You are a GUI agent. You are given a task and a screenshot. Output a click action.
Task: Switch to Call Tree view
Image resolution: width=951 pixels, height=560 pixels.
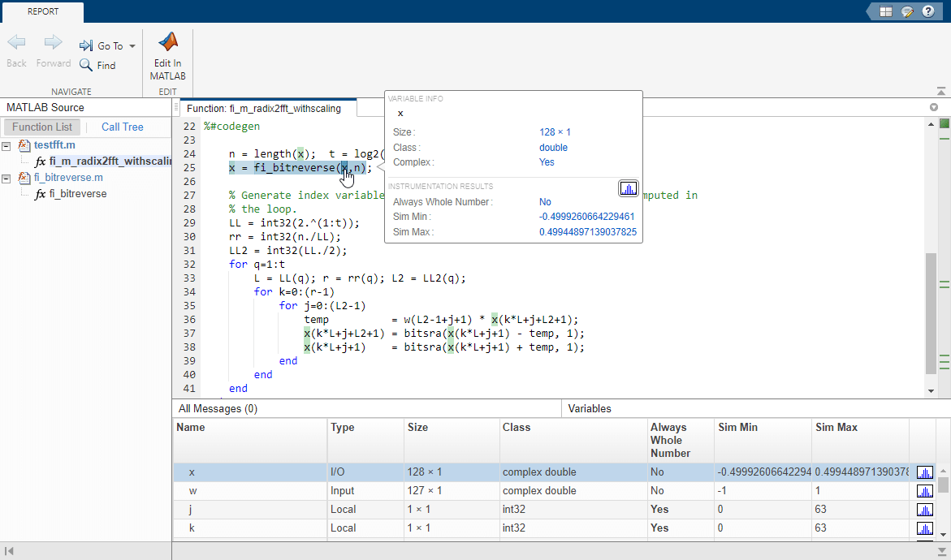point(122,127)
